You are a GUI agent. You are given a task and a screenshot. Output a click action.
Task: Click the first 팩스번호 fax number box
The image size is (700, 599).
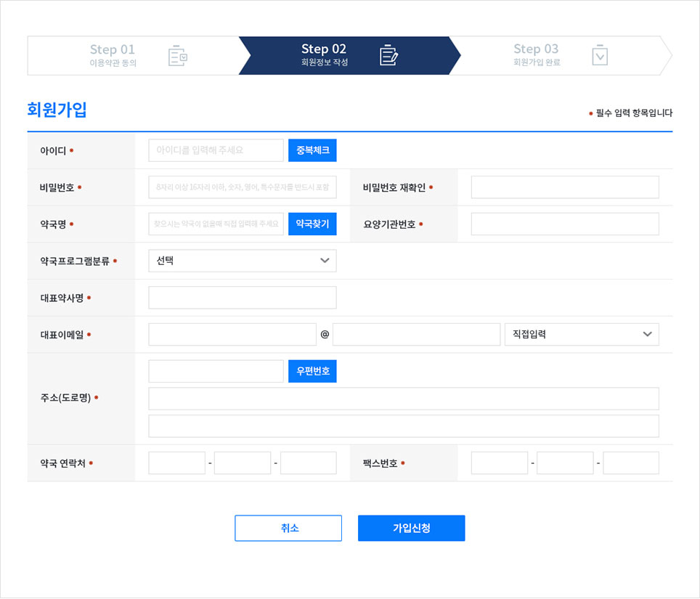tap(499, 463)
